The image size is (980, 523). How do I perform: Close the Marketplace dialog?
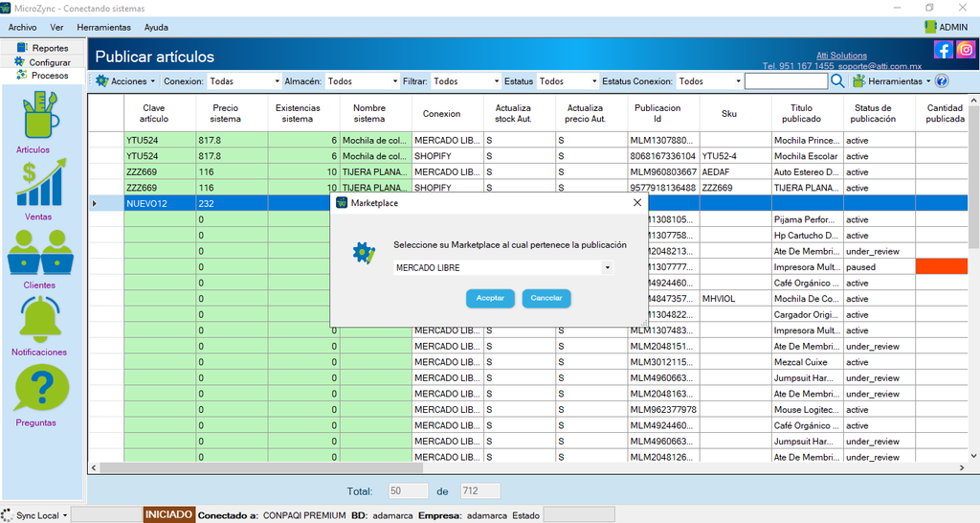click(636, 203)
